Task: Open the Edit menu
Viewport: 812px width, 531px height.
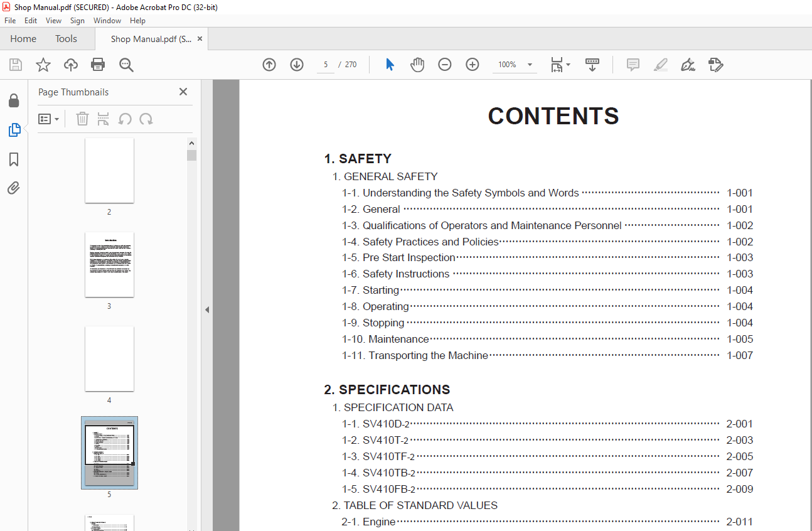Action: click(31, 21)
